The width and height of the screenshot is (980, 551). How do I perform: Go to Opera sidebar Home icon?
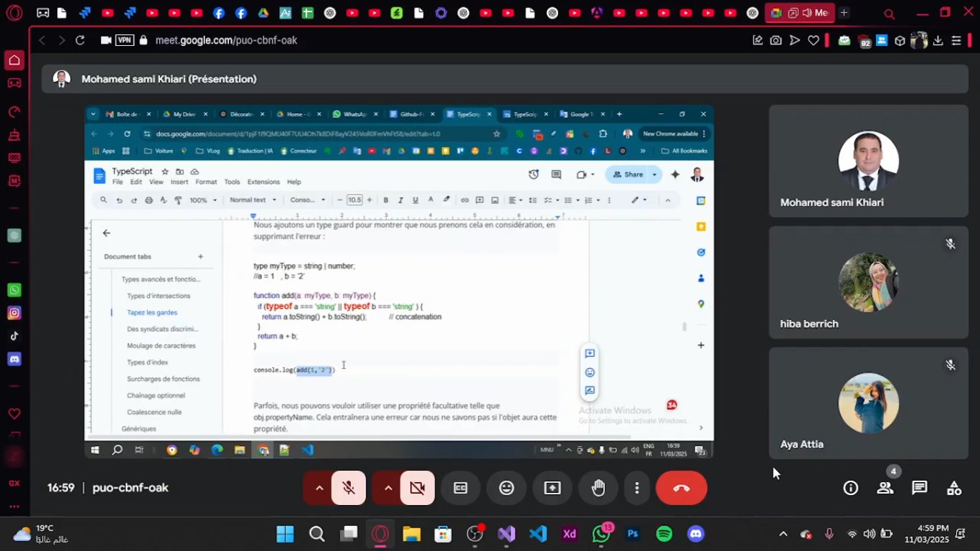(x=14, y=60)
